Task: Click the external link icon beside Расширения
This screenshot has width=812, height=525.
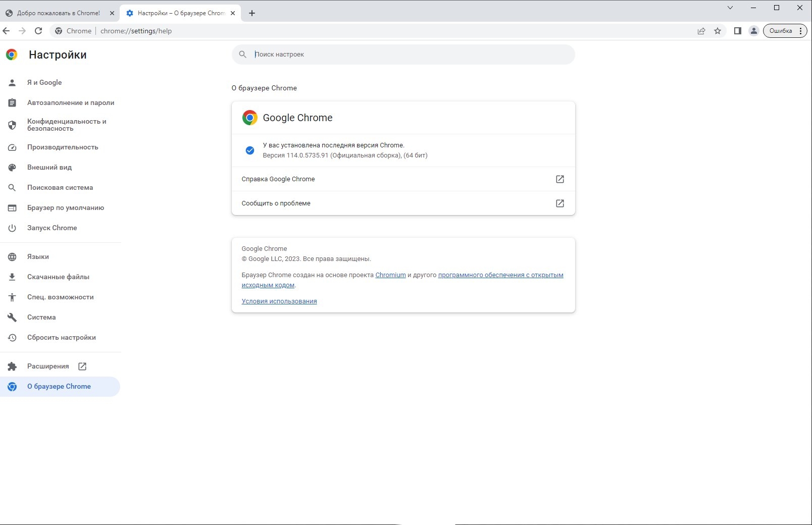Action: [82, 366]
